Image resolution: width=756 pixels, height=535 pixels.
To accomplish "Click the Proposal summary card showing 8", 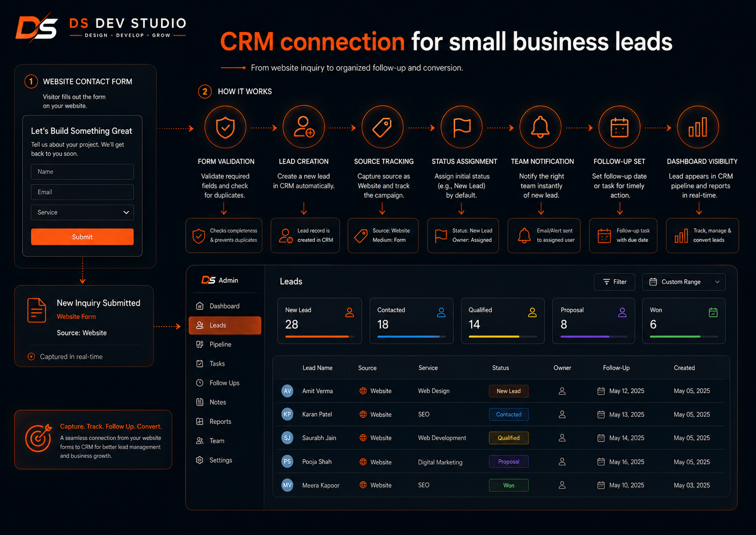I will tap(593, 321).
